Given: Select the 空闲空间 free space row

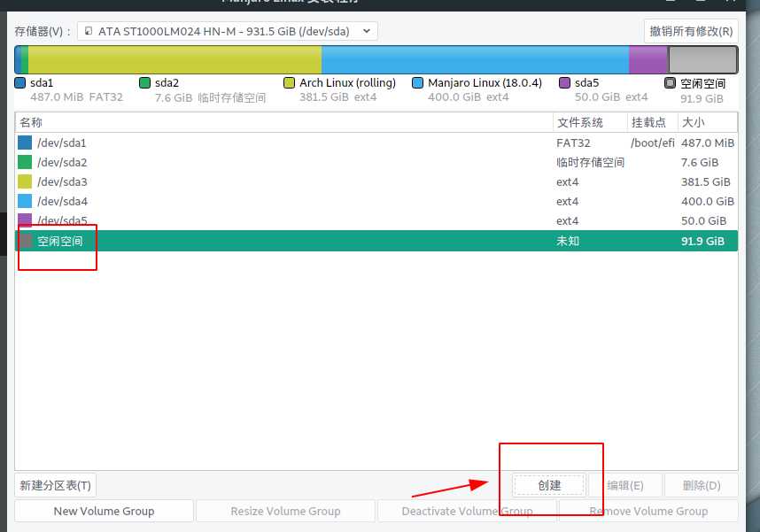Looking at the screenshot, I should 376,241.
